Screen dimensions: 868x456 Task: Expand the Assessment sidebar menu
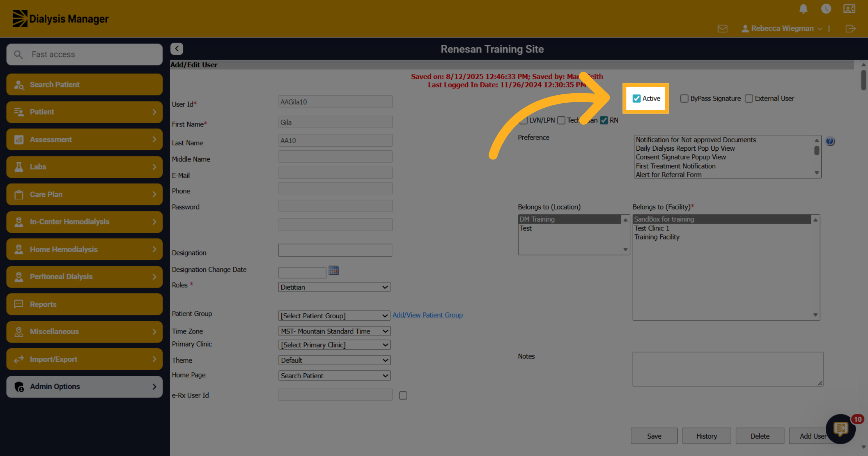84,139
